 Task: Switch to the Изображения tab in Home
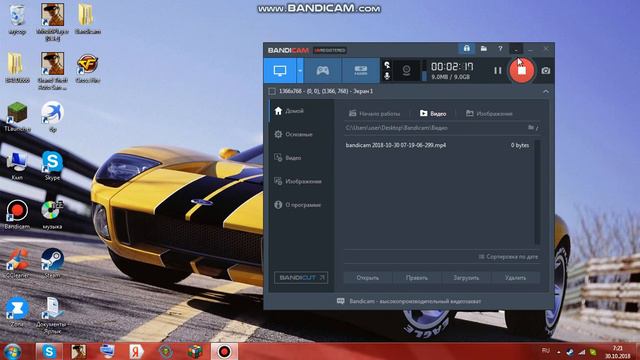pyautogui.click(x=489, y=113)
